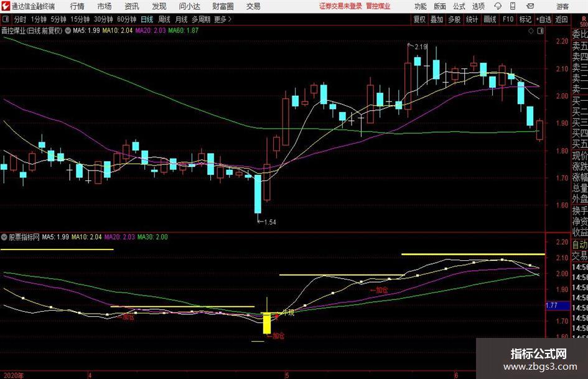This screenshot has width=588, height=379.
Task: Click the MA10: 2.04 label in main chart
Action: coord(118,30)
